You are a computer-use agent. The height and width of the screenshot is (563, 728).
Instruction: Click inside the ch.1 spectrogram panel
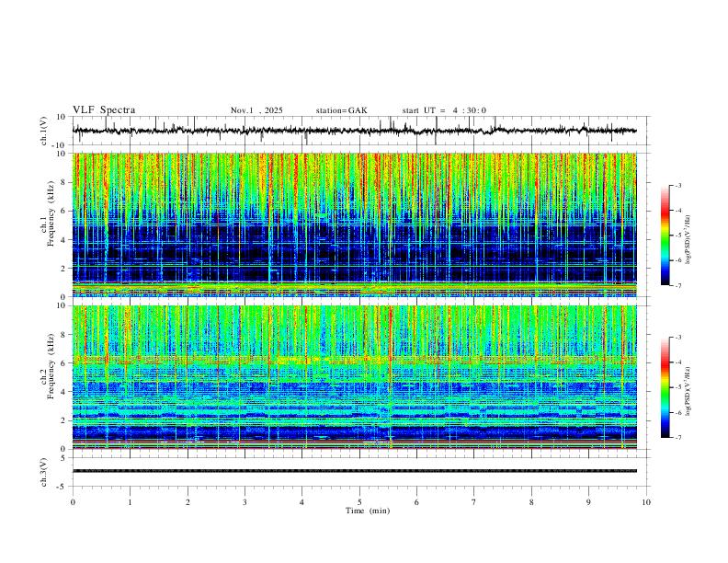coord(355,224)
